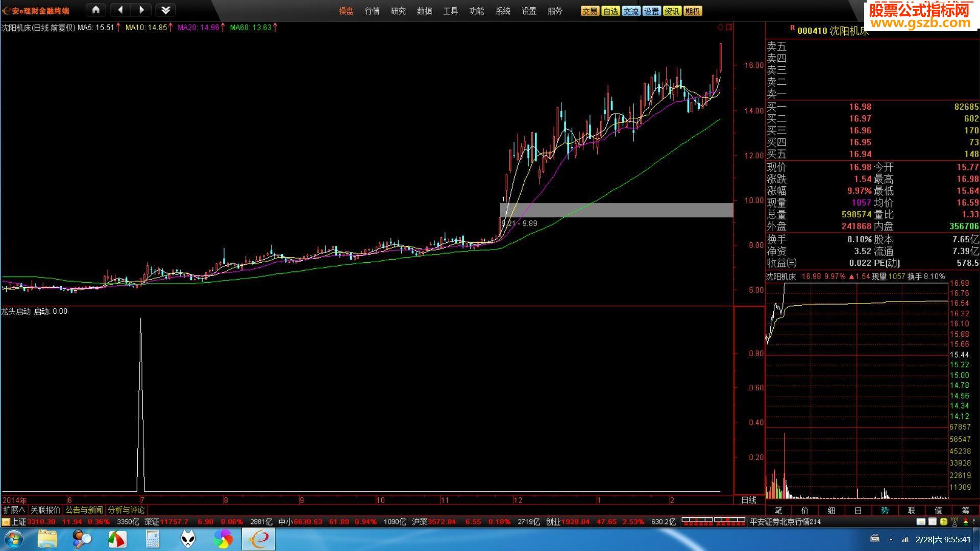Expand the double-chevron dropdown in the toolbar
The width and height of the screenshot is (980, 551).
165,10
